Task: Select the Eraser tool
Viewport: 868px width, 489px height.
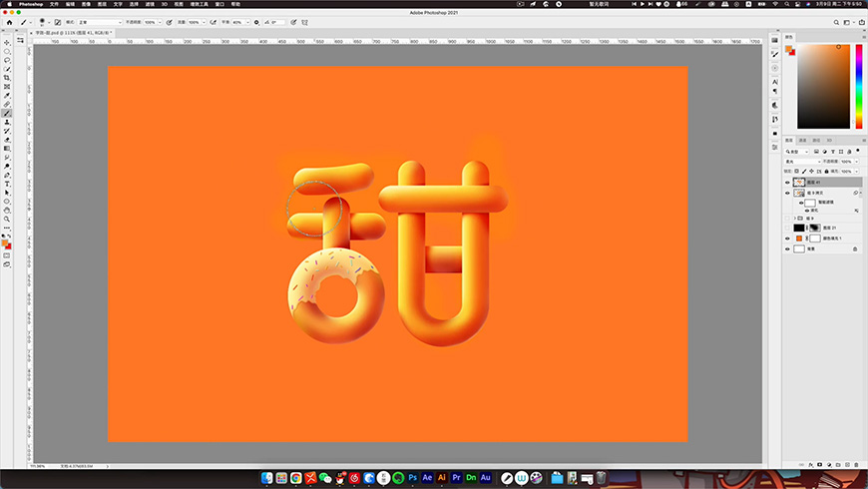Action: coord(7,140)
